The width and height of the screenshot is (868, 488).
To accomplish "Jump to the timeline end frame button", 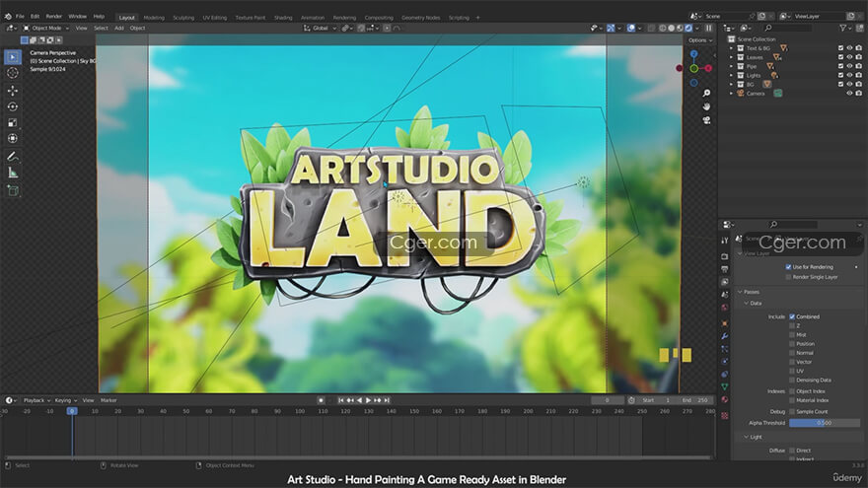I will coord(387,400).
